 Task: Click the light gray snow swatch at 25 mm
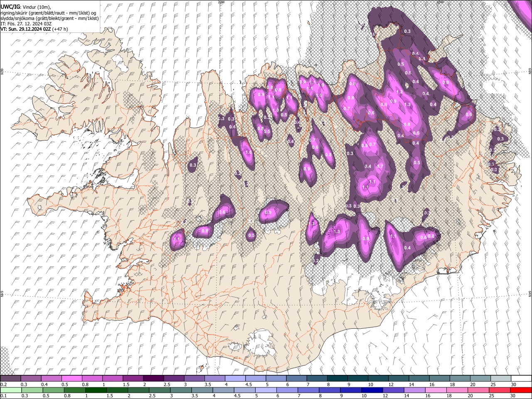pyautogui.click(x=501, y=379)
